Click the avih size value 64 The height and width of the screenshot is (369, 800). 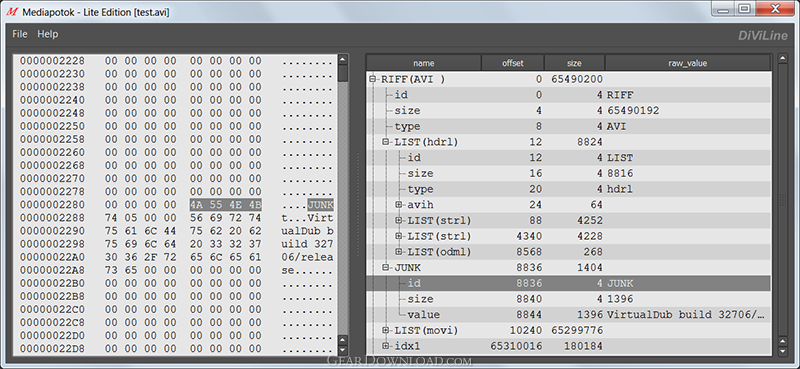(x=596, y=205)
